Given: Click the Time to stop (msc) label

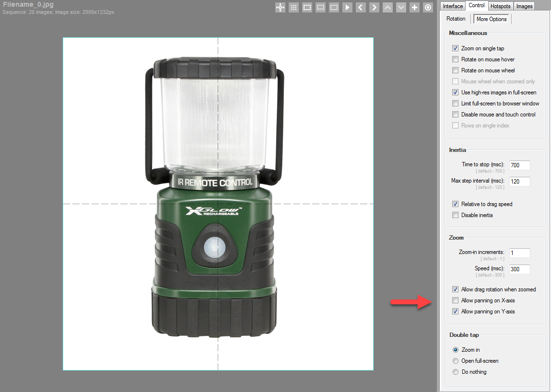Looking at the screenshot, I should pos(483,164).
